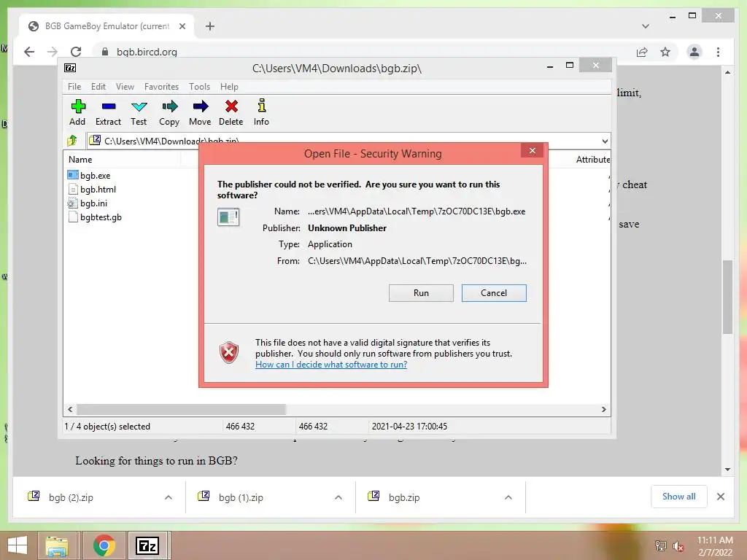Image resolution: width=747 pixels, height=560 pixels.
Task: Open the Tools menu in 7-Zip
Action: pos(199,87)
